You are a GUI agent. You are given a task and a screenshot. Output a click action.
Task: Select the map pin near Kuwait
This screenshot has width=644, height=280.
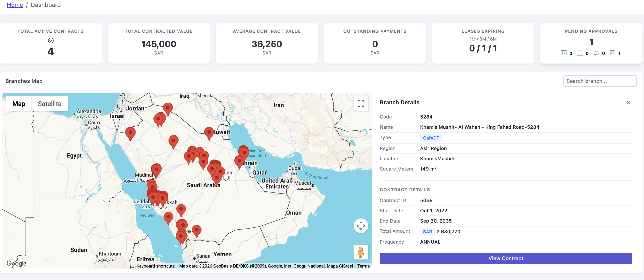click(209, 133)
